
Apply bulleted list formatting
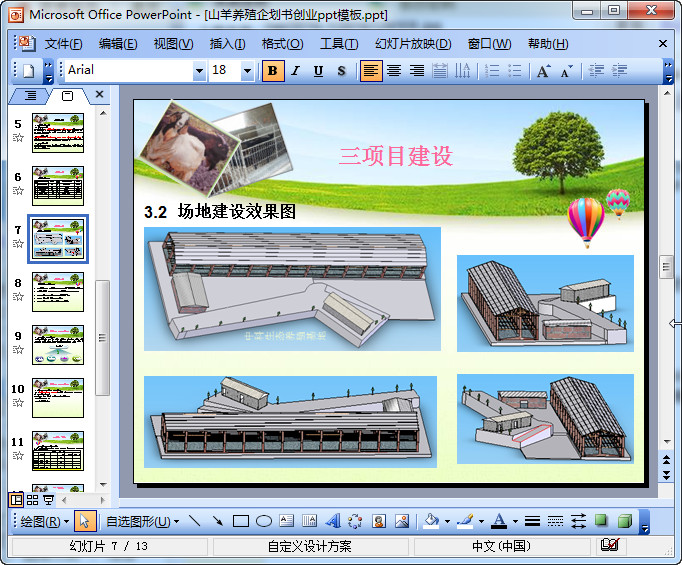tap(515, 70)
